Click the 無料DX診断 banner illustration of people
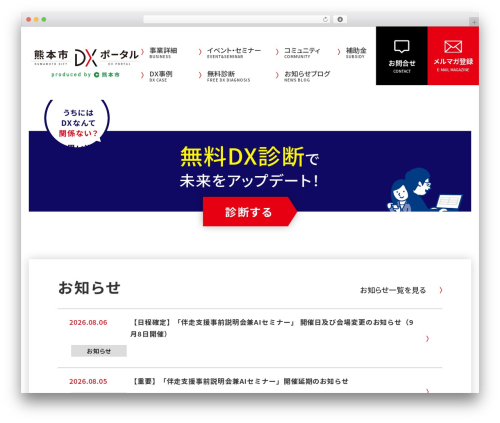Screen dimensions: 500x423 425,190
